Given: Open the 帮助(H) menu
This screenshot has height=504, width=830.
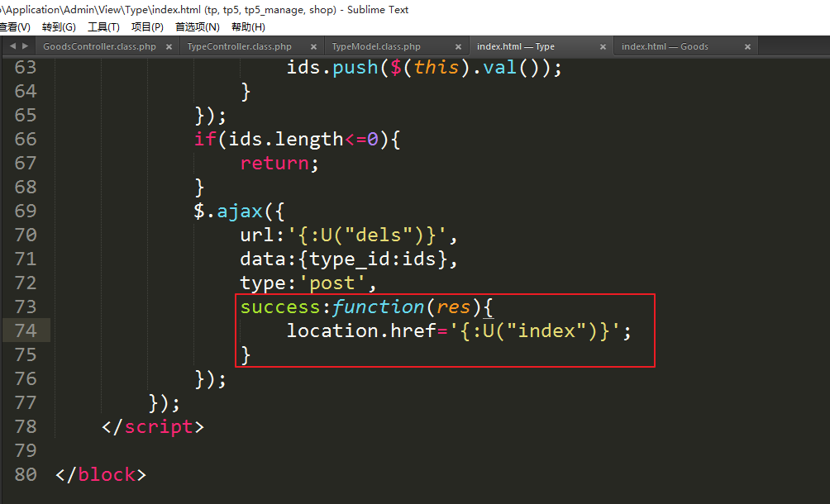Looking at the screenshot, I should pos(248,26).
